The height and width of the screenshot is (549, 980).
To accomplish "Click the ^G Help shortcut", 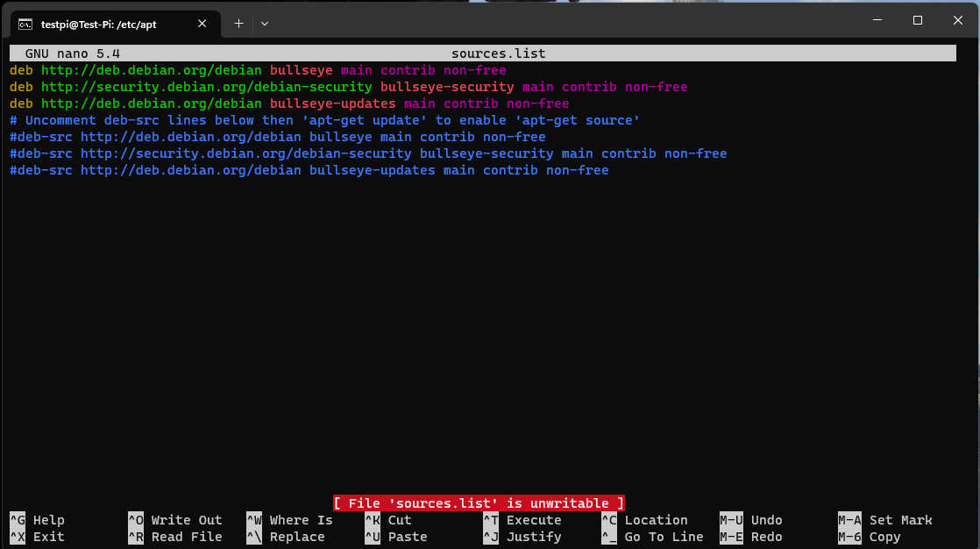I will [37, 520].
